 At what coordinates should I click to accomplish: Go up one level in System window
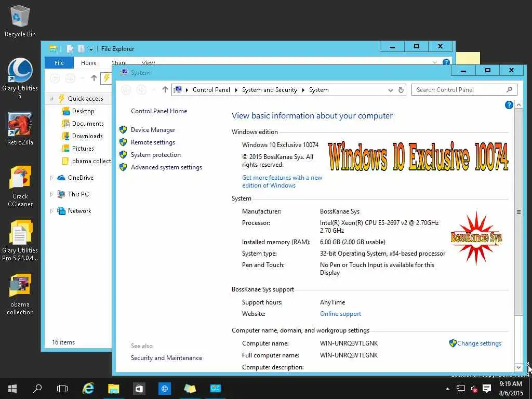point(165,90)
